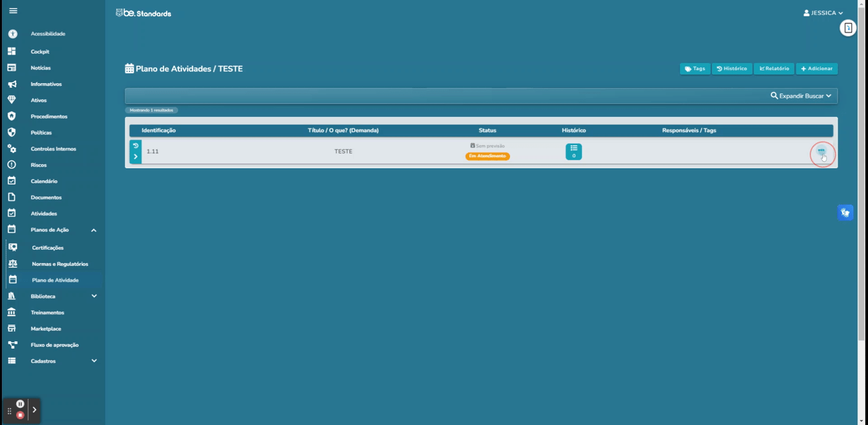This screenshot has width=868, height=425.
Task: Open Normas e Regulatórios submenu item
Action: (59, 264)
